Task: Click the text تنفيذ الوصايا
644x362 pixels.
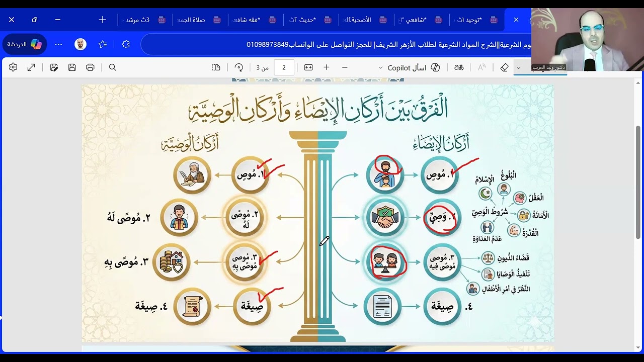Action: (x=513, y=274)
